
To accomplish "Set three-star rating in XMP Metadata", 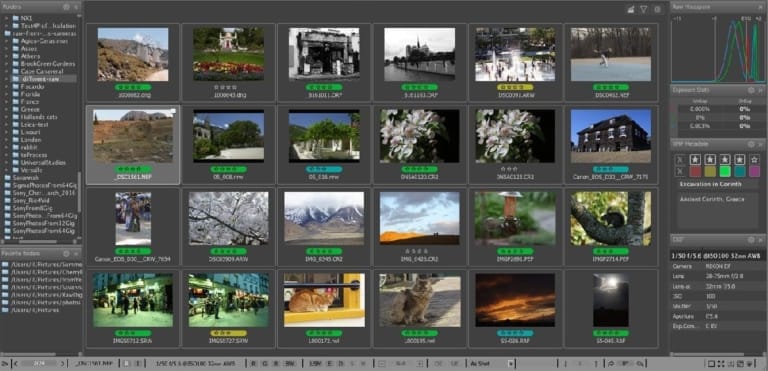I will (x=725, y=159).
